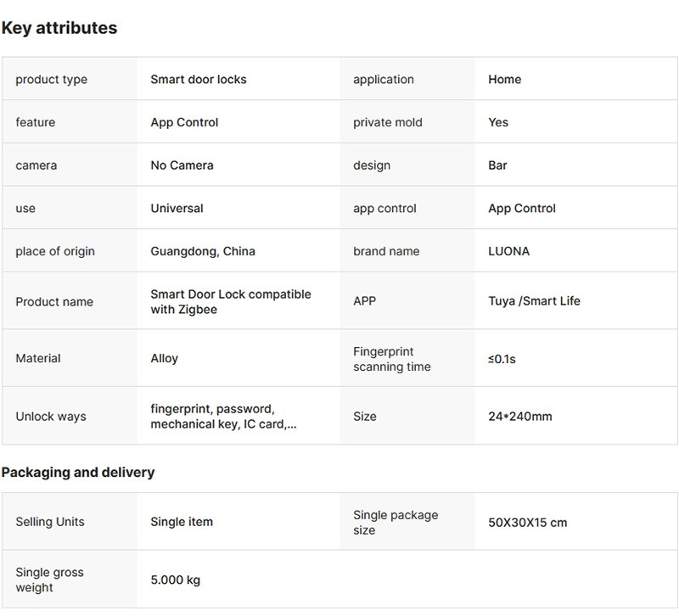Click the truncated Unlock ways value
The image size is (679, 616).
pos(223,417)
